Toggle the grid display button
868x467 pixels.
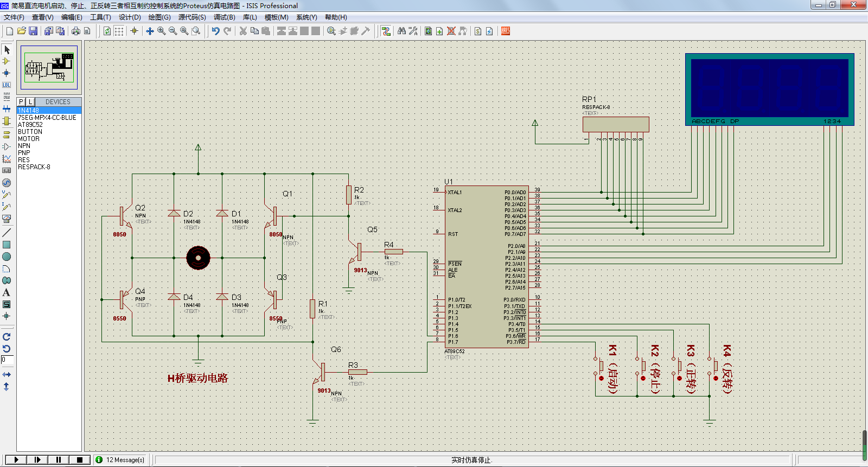tap(119, 31)
